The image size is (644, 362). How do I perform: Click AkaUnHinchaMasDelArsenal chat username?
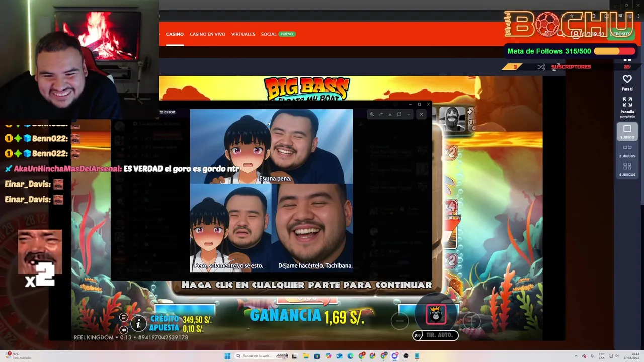coord(67,169)
